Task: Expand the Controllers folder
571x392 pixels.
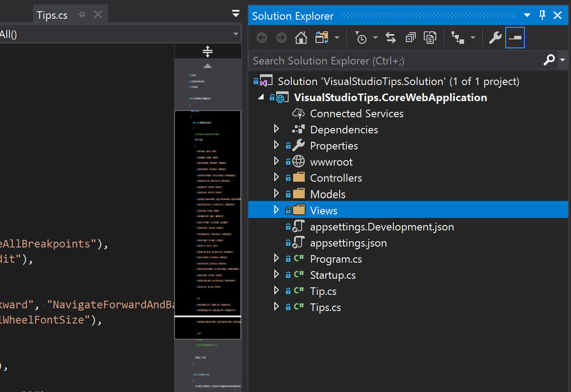Action: [277, 178]
